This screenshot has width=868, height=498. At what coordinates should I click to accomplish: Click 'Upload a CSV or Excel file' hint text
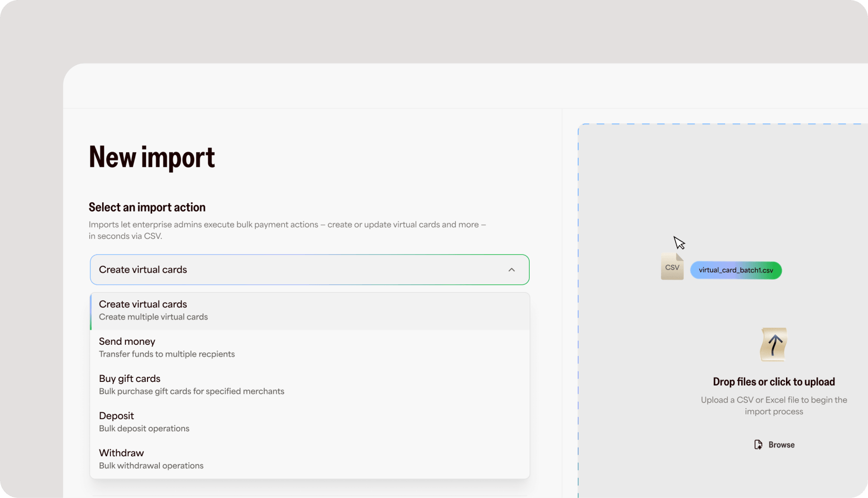tap(774, 406)
